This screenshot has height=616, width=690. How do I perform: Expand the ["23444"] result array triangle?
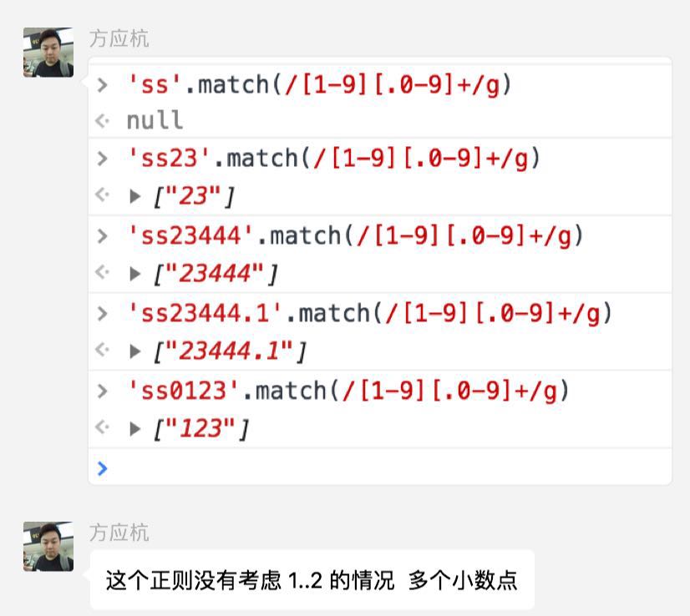[x=135, y=274]
